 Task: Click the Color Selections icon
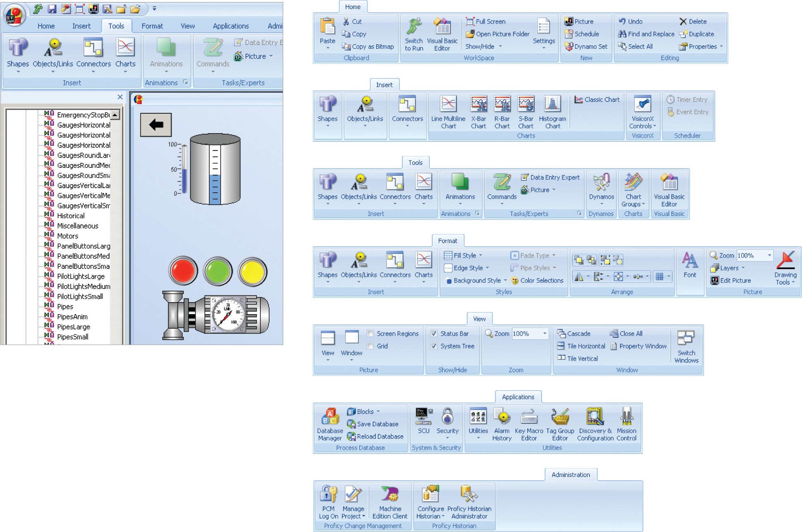pos(515,280)
